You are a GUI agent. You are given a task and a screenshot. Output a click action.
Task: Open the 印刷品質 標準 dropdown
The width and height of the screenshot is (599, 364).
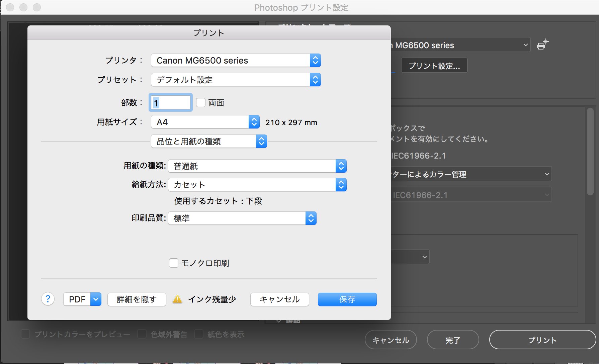pyautogui.click(x=242, y=218)
